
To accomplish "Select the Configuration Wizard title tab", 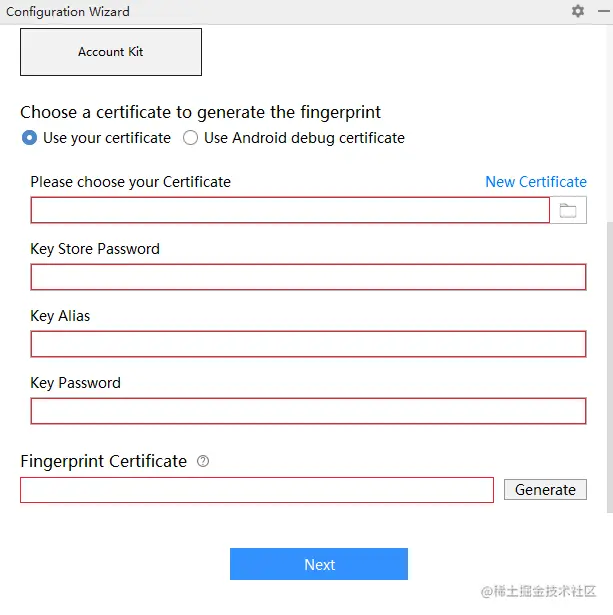I will point(68,12).
